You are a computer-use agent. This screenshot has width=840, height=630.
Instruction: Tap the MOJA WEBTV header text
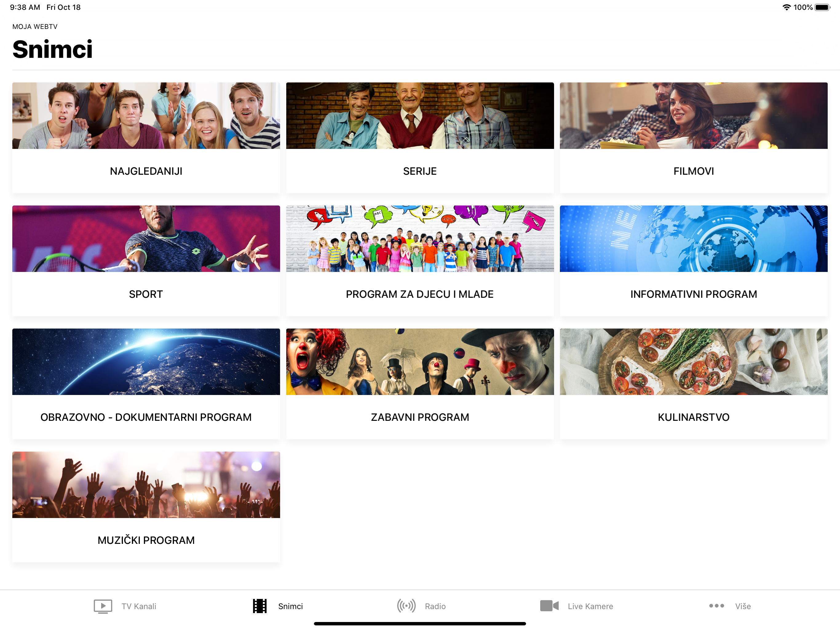pyautogui.click(x=35, y=26)
